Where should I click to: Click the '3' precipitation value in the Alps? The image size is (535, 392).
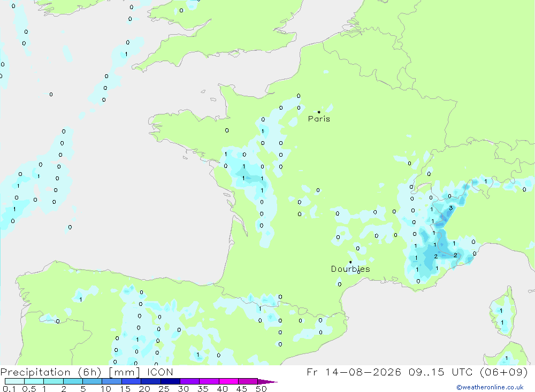click(x=450, y=208)
